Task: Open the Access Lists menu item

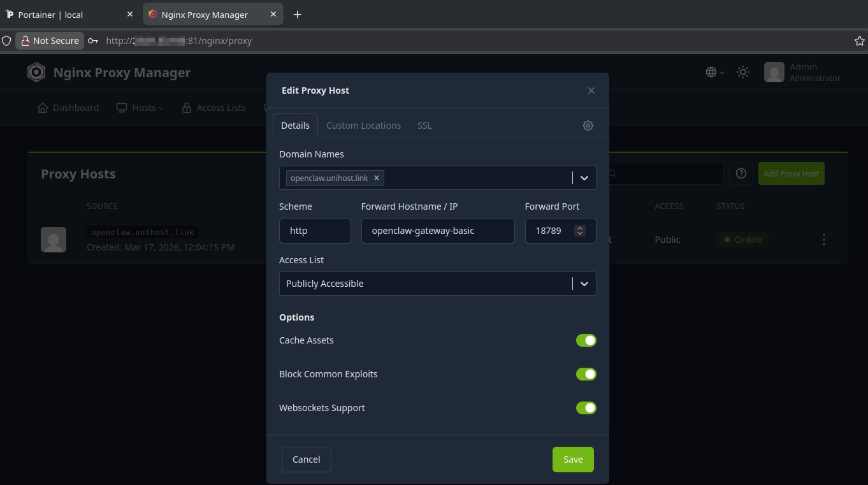Action: tap(213, 108)
